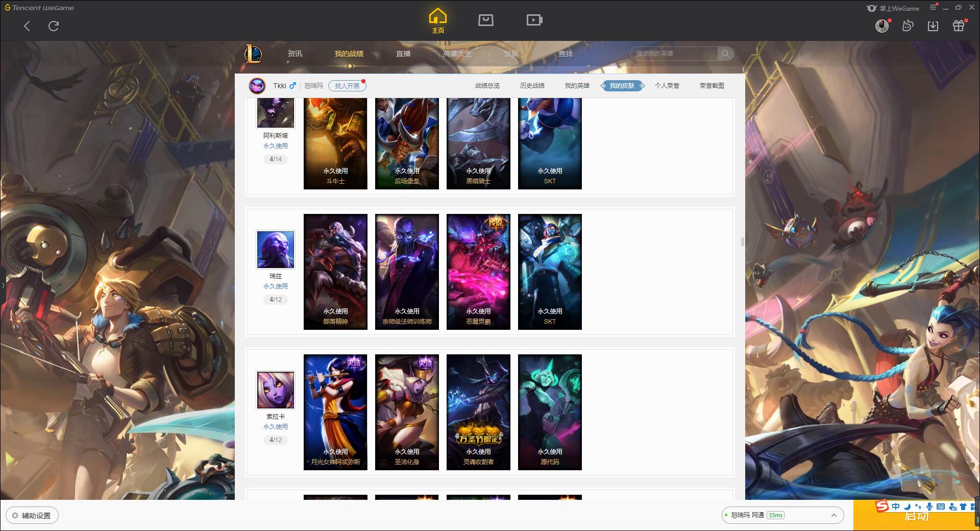
Task: Click the 4/12 count under 索拉卡
Action: (276, 440)
